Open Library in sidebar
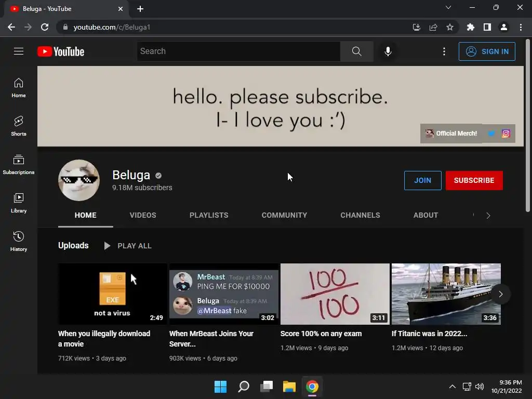532x399 pixels. [x=19, y=203]
